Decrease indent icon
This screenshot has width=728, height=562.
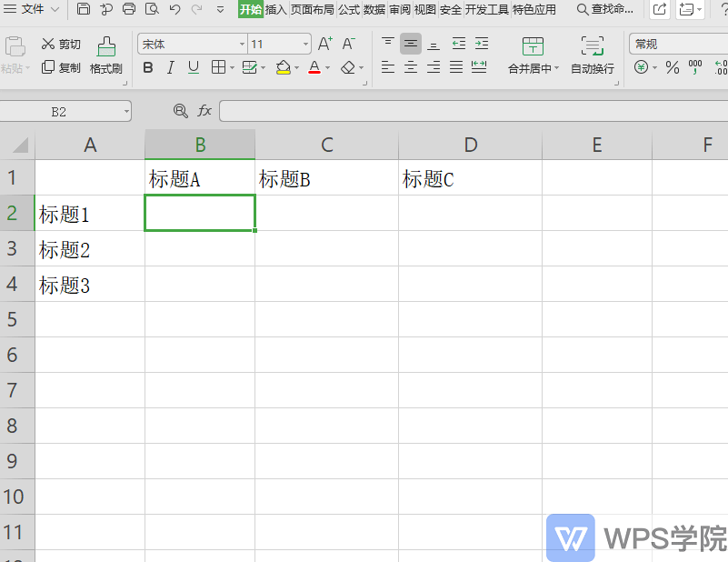(x=459, y=44)
